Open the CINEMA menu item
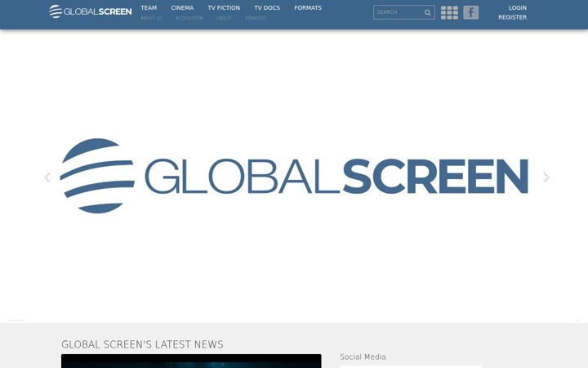 [182, 8]
